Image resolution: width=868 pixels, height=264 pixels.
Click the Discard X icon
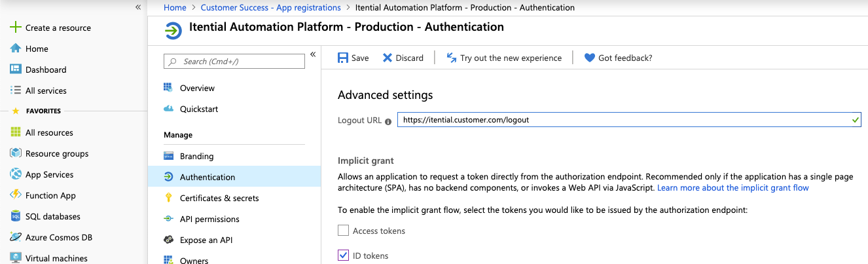[x=388, y=58]
